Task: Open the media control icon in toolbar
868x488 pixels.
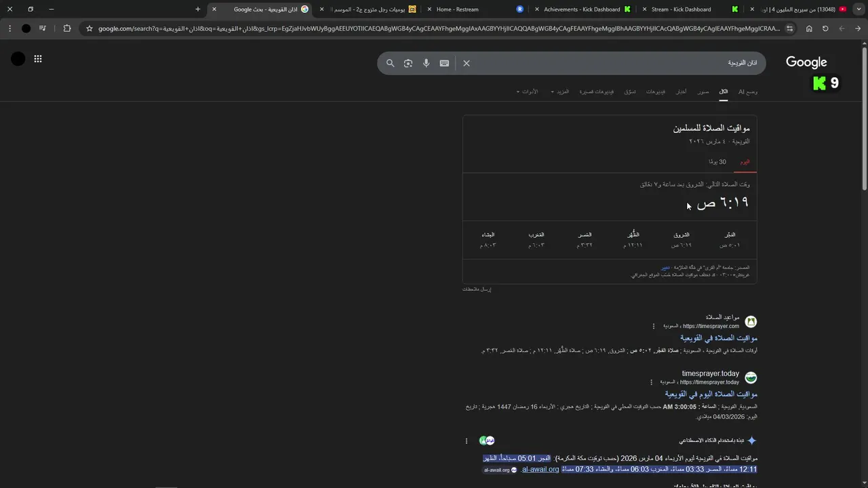Action: coord(43,28)
